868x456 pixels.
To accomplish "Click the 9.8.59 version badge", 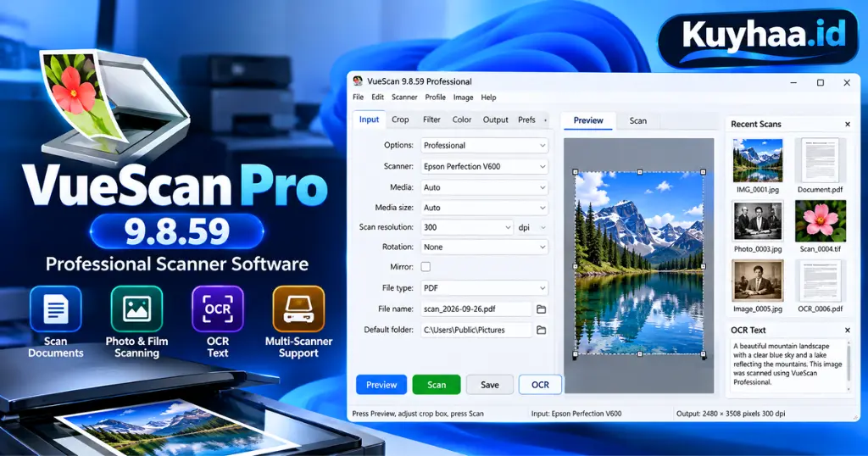I will (x=176, y=231).
